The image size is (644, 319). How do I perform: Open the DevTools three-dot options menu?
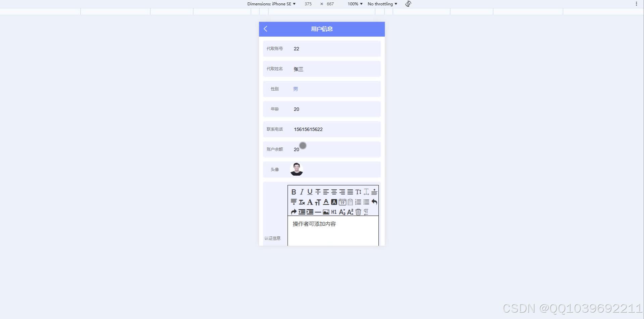tap(637, 4)
